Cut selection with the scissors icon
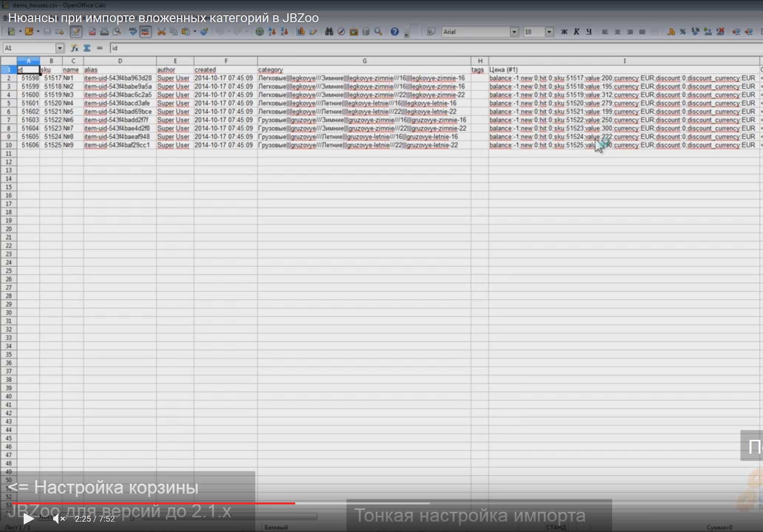The width and height of the screenshot is (763, 532). click(x=162, y=32)
